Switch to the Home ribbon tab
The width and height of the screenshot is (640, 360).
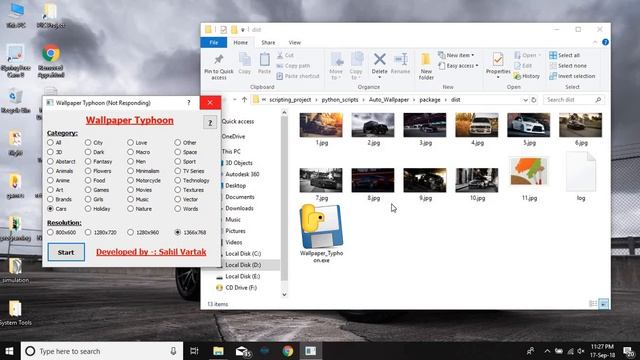point(240,42)
